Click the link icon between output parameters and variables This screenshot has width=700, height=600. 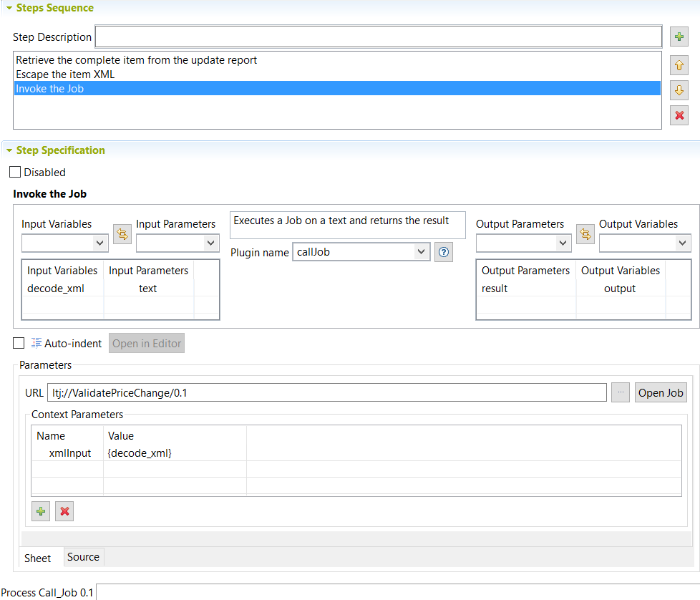point(585,234)
